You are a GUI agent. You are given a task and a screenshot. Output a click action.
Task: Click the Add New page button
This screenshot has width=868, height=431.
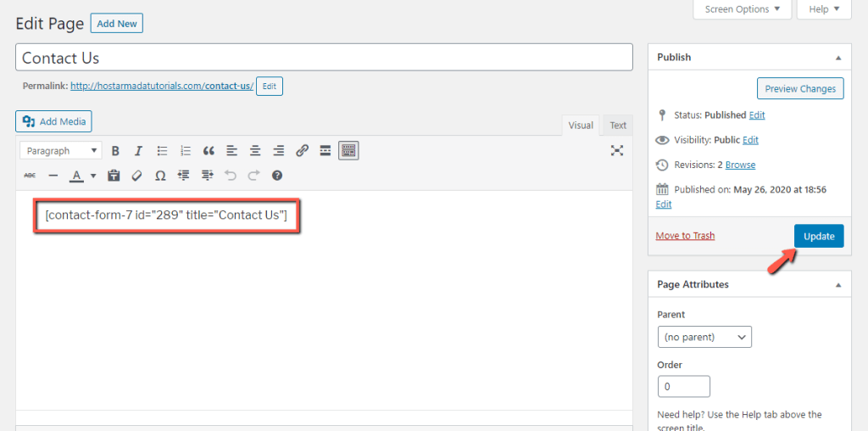coord(117,24)
